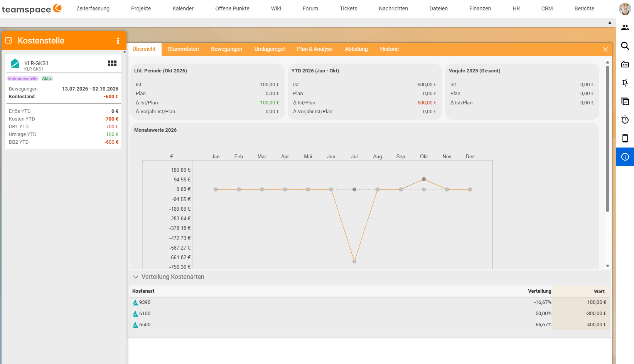
Task: Collapse the Kostenstelle panel with its icon
Action: (8, 40)
